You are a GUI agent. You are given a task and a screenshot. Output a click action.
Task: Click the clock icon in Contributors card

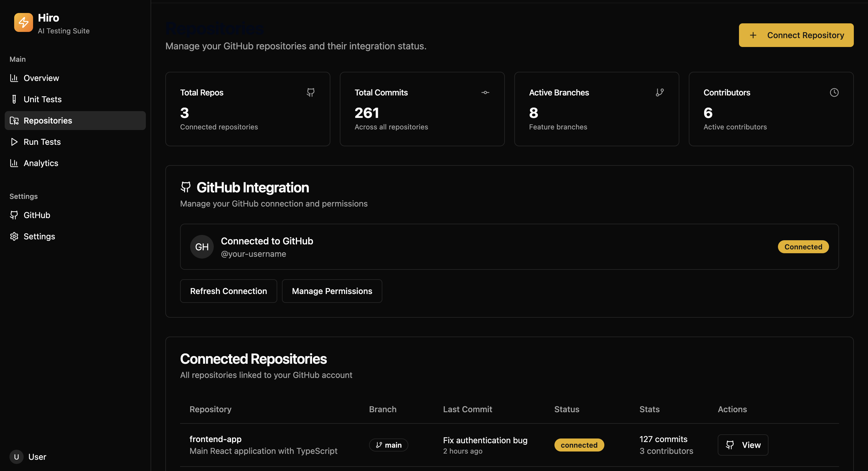click(x=834, y=92)
